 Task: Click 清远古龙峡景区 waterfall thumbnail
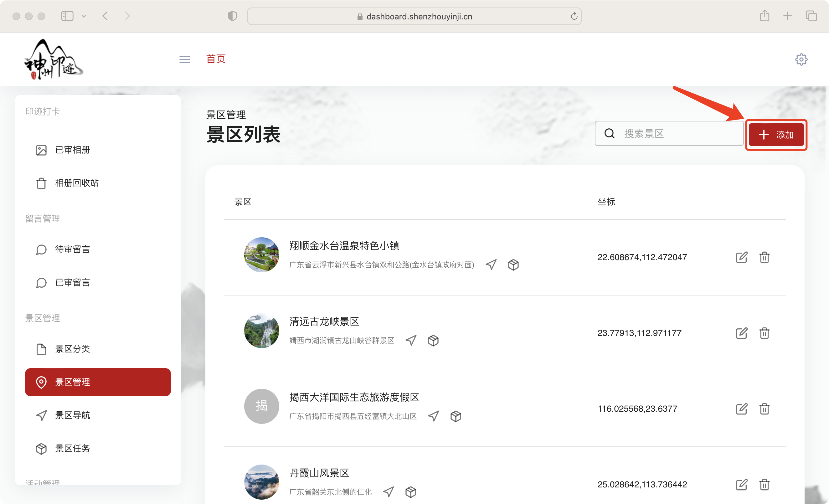tap(261, 331)
